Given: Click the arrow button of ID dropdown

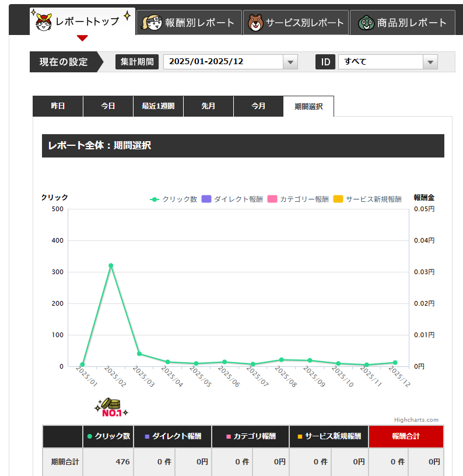Looking at the screenshot, I should [430, 62].
